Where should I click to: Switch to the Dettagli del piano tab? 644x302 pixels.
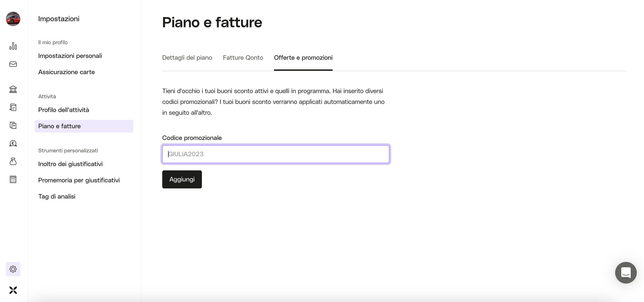[x=187, y=57]
